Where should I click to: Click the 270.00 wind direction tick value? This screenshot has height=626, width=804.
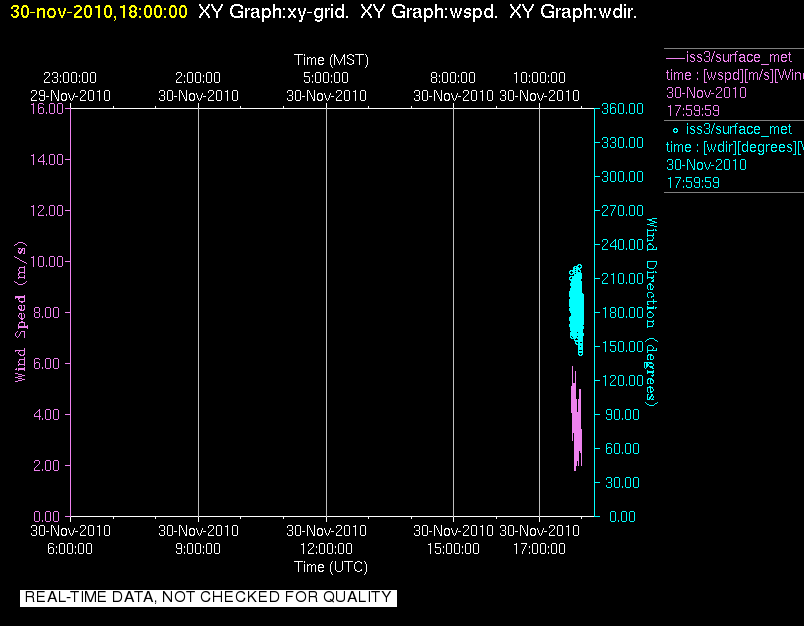point(622,211)
